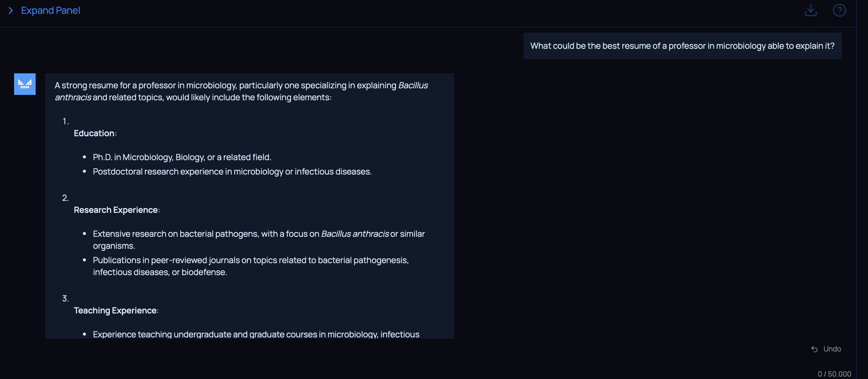The image size is (868, 379).
Task: Click the Teaching Experience heading
Action: pyautogui.click(x=115, y=310)
